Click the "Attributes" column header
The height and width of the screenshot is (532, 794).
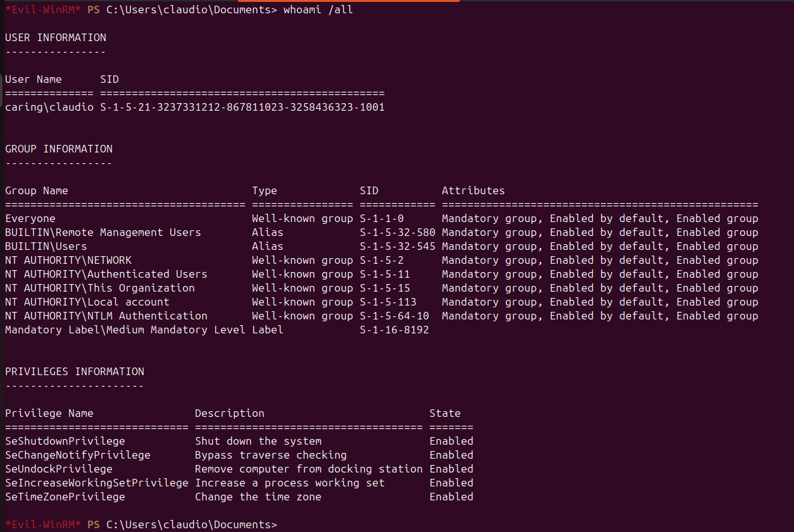click(474, 191)
